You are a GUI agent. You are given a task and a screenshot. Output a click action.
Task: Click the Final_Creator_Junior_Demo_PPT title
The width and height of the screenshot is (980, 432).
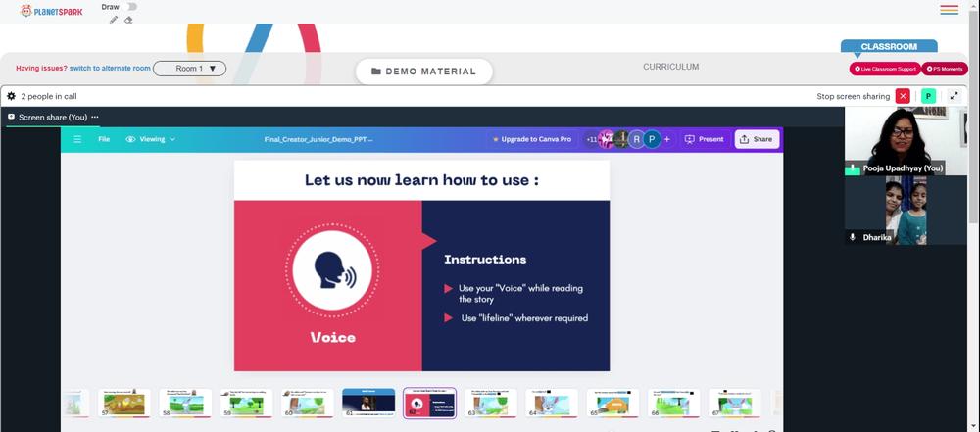(318, 139)
